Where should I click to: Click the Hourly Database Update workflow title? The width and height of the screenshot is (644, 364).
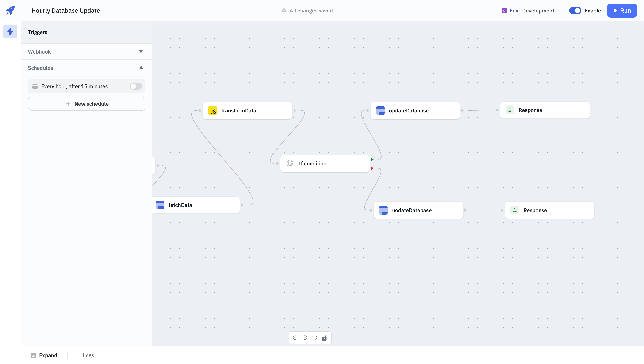pyautogui.click(x=66, y=10)
